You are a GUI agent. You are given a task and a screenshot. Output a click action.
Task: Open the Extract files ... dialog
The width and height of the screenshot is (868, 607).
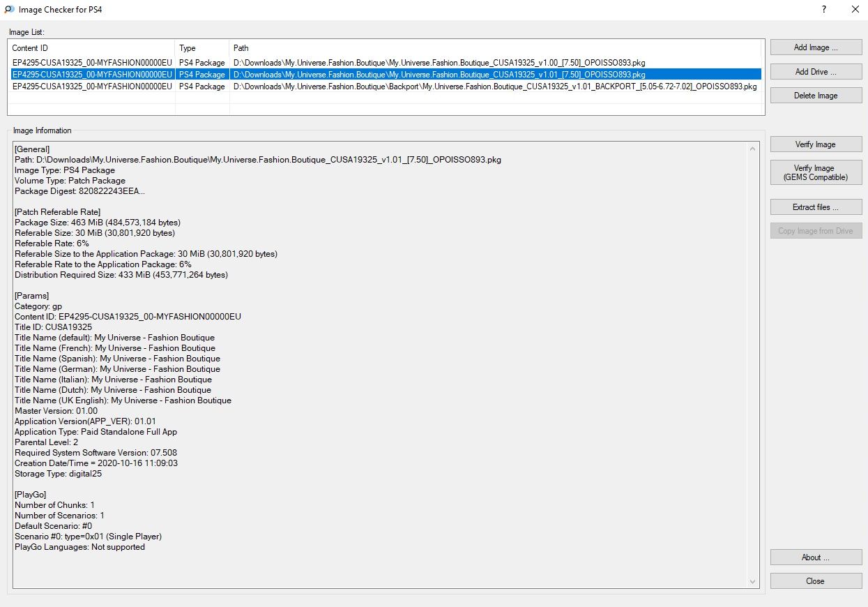[816, 207]
